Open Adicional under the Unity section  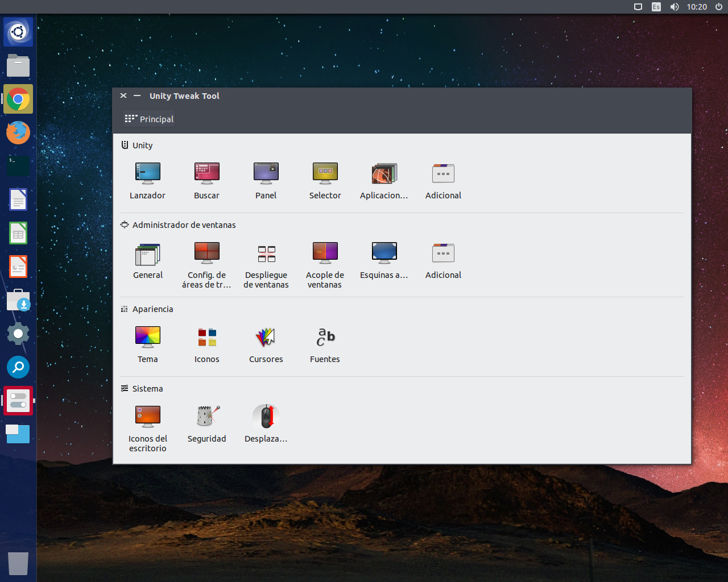[443, 173]
